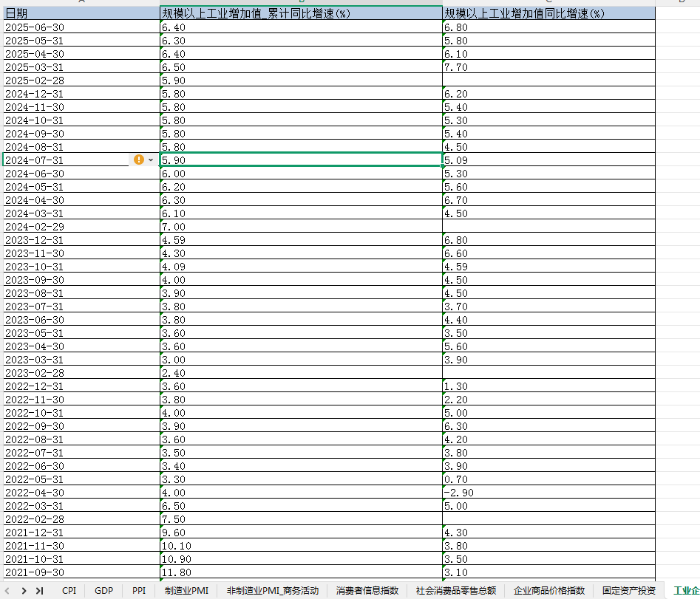Select the cell with value 11.80

point(301,572)
